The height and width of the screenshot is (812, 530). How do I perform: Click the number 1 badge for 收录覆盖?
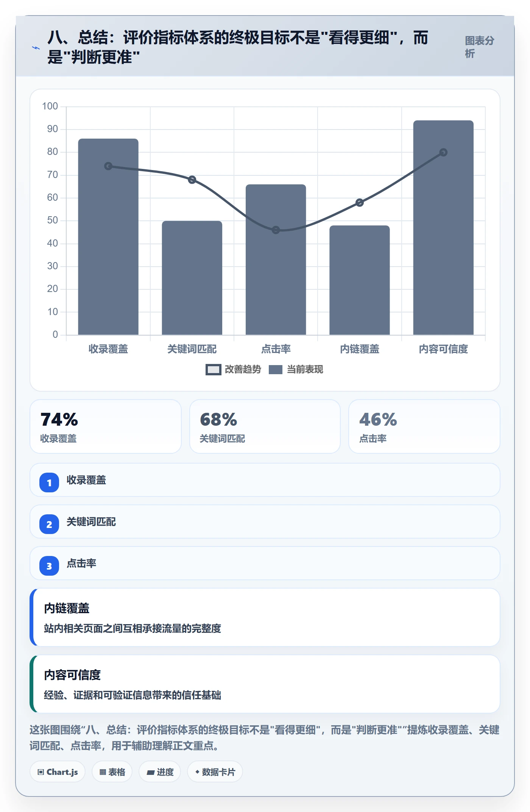click(49, 483)
